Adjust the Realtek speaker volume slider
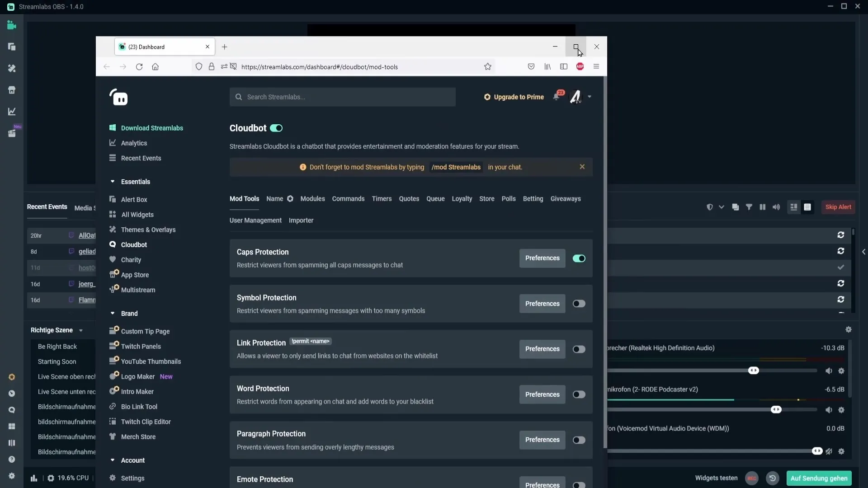This screenshot has width=868, height=488. point(754,371)
